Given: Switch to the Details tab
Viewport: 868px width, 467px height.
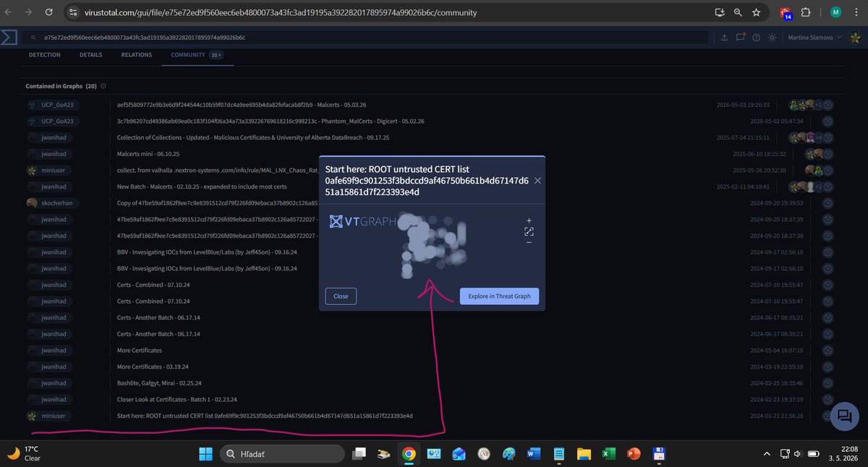Looking at the screenshot, I should 90,55.
